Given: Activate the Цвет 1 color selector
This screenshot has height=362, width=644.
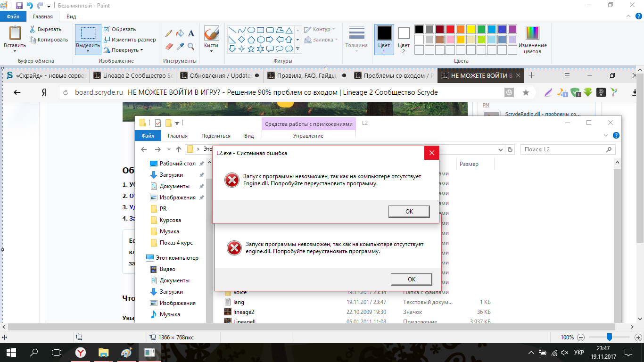Looking at the screenshot, I should [384, 40].
